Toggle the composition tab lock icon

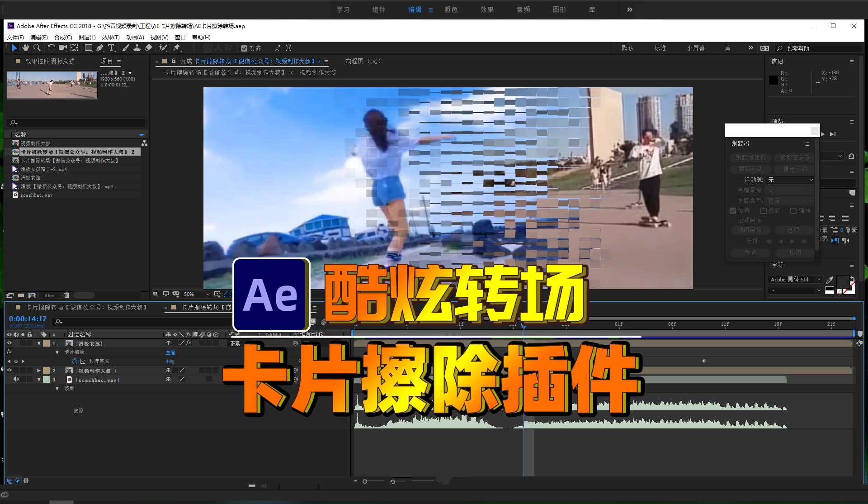pos(174,61)
